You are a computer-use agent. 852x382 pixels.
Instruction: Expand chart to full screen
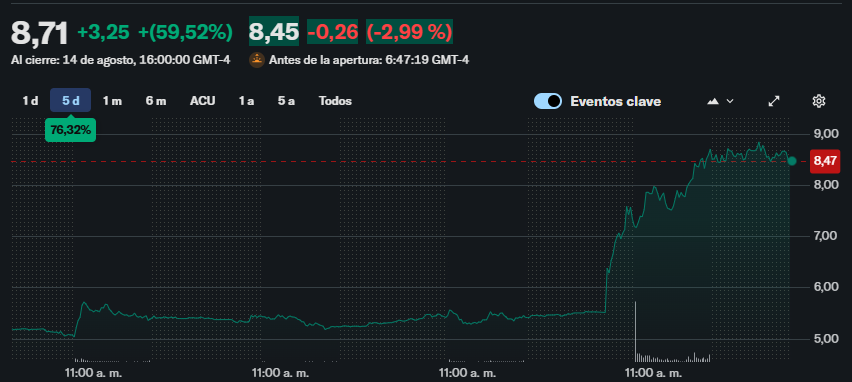click(774, 101)
